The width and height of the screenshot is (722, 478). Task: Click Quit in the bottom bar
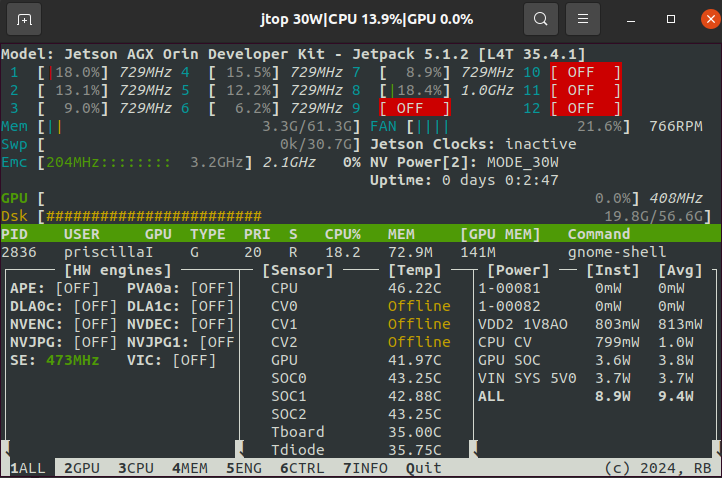point(424,468)
